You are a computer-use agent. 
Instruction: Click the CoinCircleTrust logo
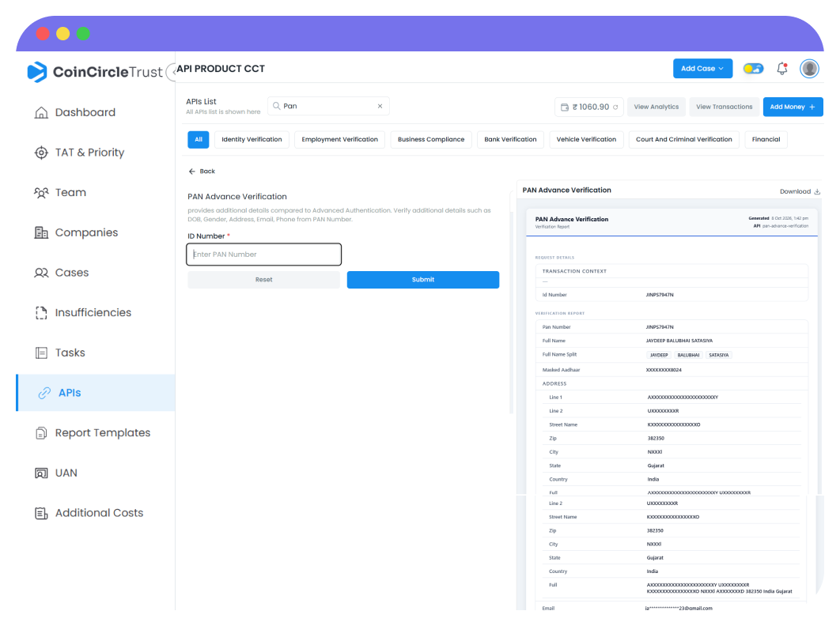[x=95, y=72]
